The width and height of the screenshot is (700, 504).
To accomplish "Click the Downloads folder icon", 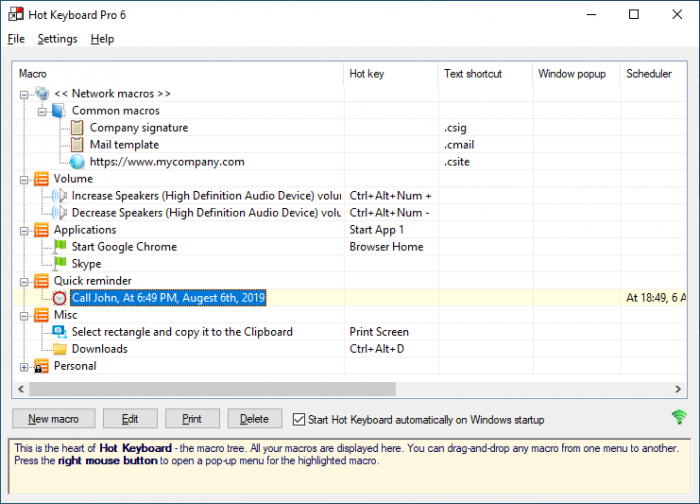I will point(59,349).
